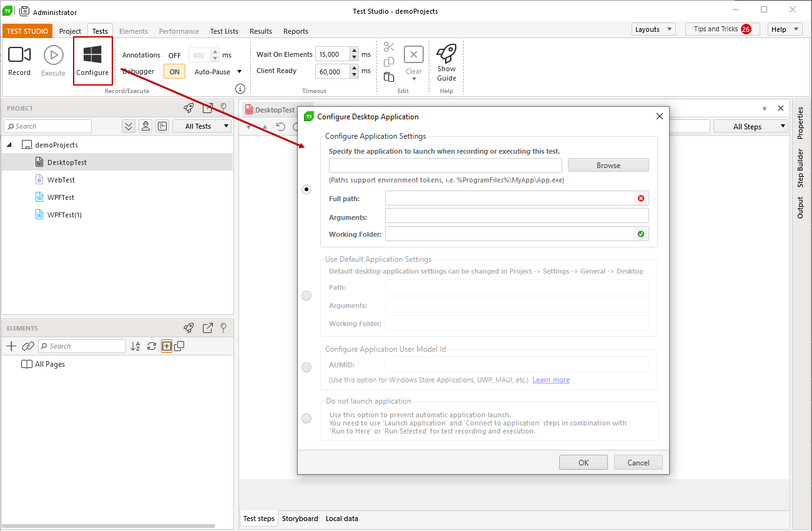Open the All Steps dropdown
Screen dimensions: 812x531
(751, 126)
